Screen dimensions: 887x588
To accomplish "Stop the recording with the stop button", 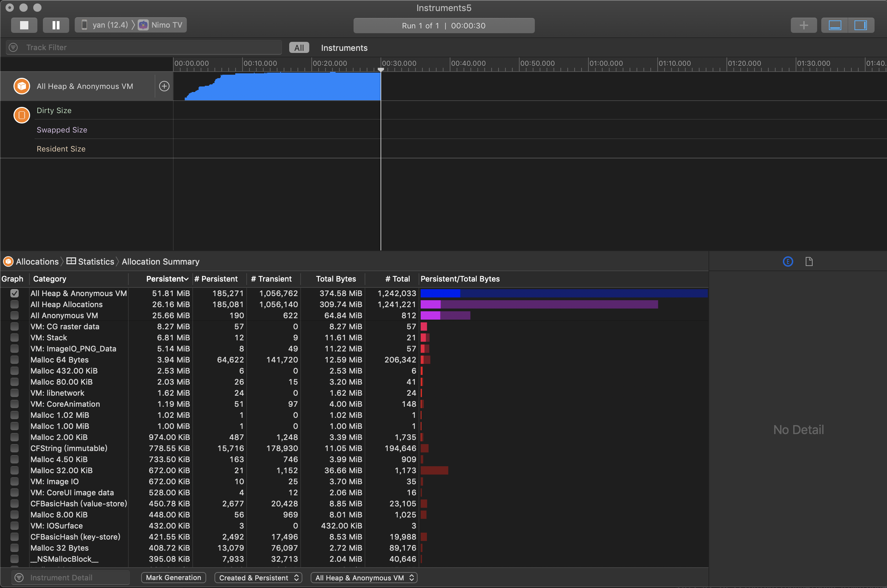I will [x=24, y=25].
